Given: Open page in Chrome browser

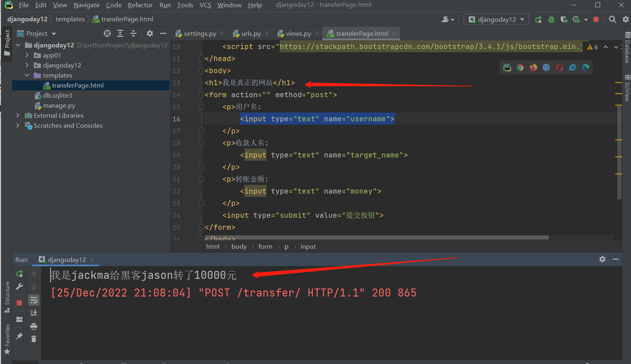Looking at the screenshot, I should (x=520, y=67).
